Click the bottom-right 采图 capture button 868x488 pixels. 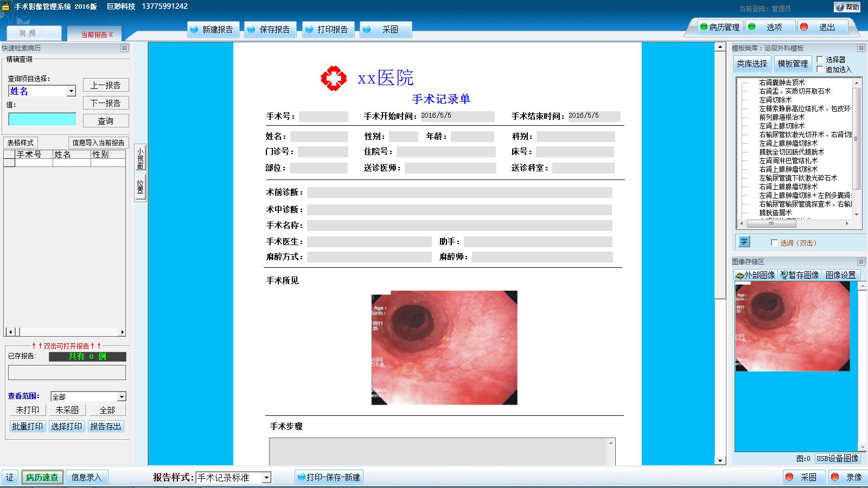point(803,477)
